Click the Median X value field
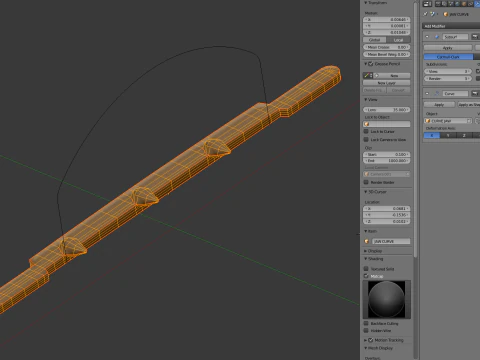Viewport: 480px width, 360px height. (x=387, y=19)
